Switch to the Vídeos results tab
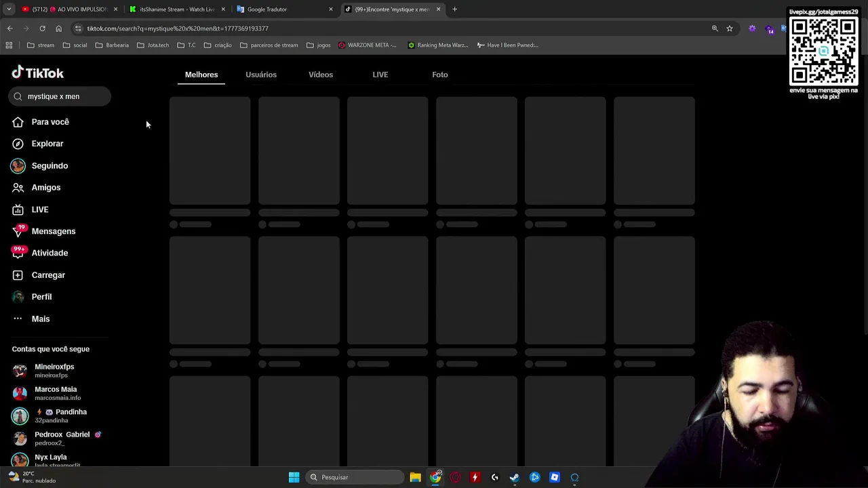Viewport: 868px width, 488px height. tap(321, 75)
